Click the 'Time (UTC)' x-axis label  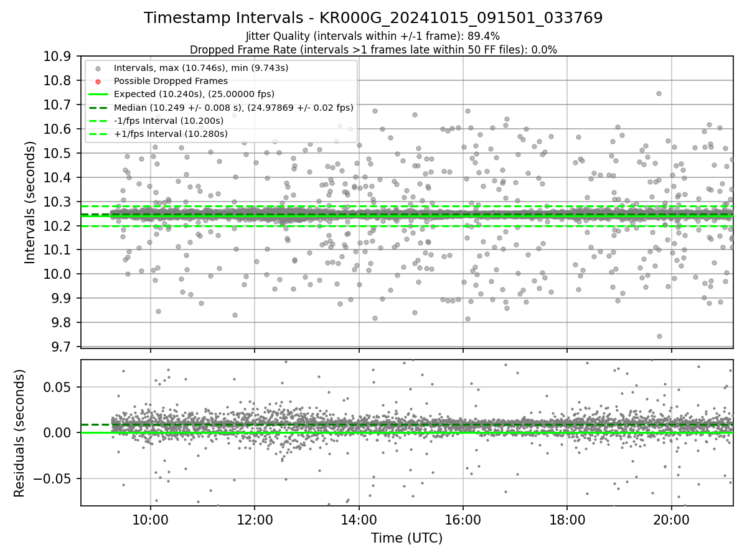[x=406, y=538]
